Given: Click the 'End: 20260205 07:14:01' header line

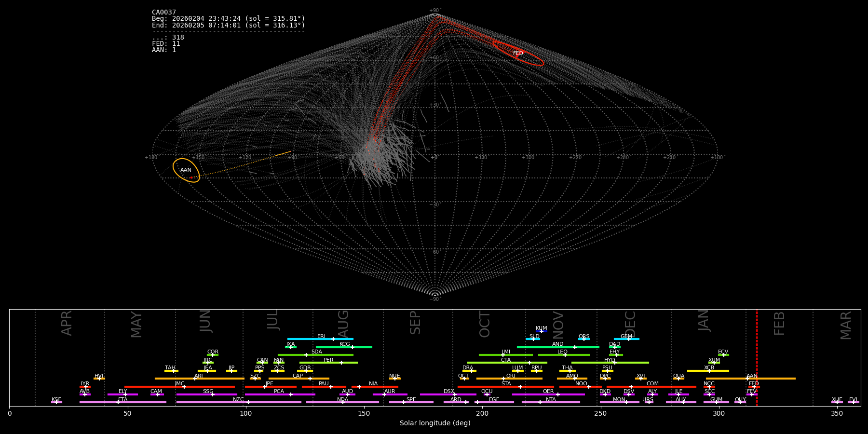Looking at the screenshot, I should (229, 25).
